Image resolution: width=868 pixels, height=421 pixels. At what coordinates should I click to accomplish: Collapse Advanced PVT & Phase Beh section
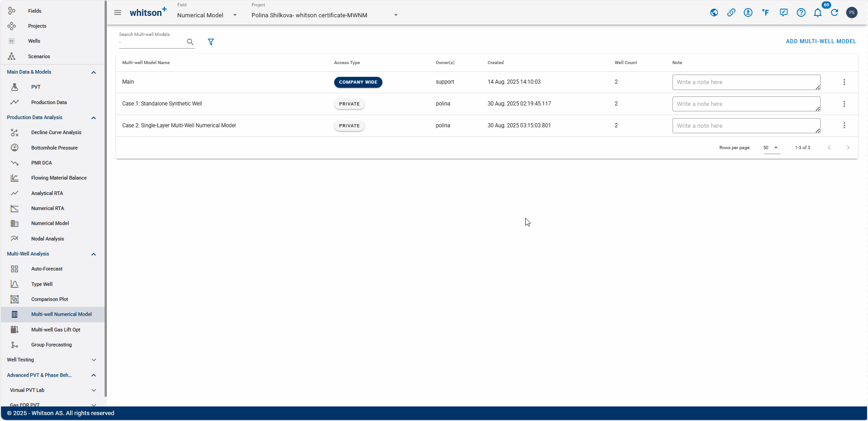click(x=94, y=375)
